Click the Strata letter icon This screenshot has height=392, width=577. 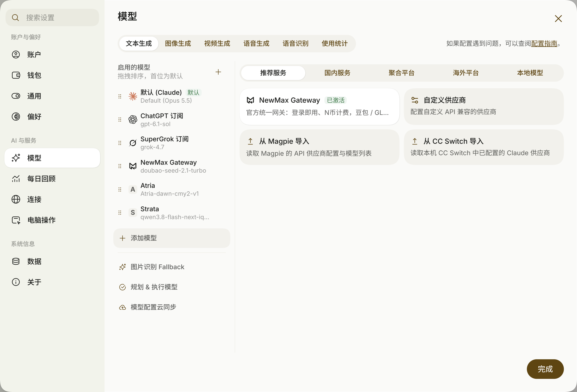coord(133,213)
